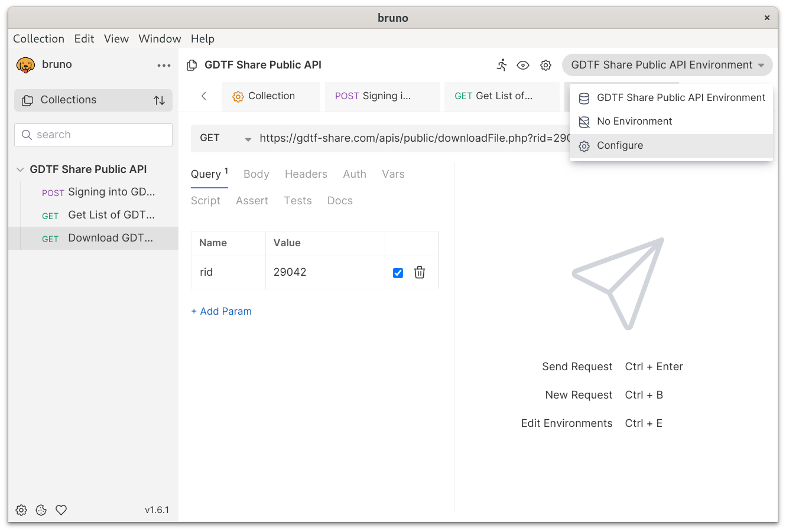Click the collection icon next to GDTF title
The image size is (786, 532).
(x=191, y=65)
